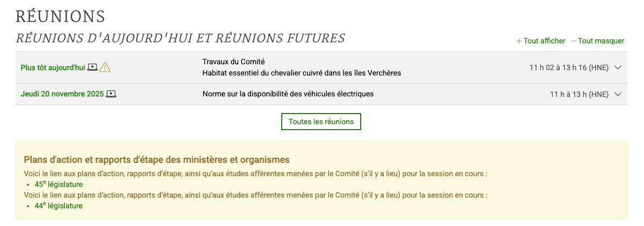Open the Jeudi 20 novembre 2025 meeting
This screenshot has height=226, width=644.
pyautogui.click(x=62, y=94)
